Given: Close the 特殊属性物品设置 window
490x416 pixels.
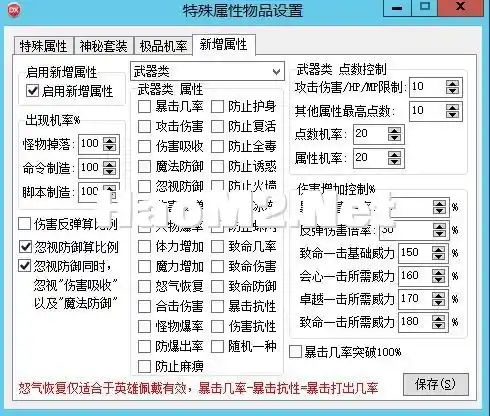Looking at the screenshot, I should coord(460,8).
